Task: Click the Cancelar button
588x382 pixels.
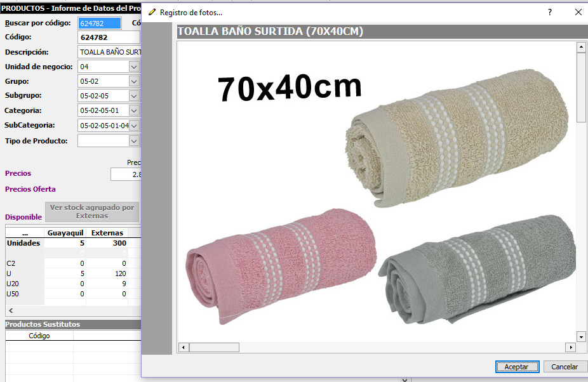Action: [564, 367]
